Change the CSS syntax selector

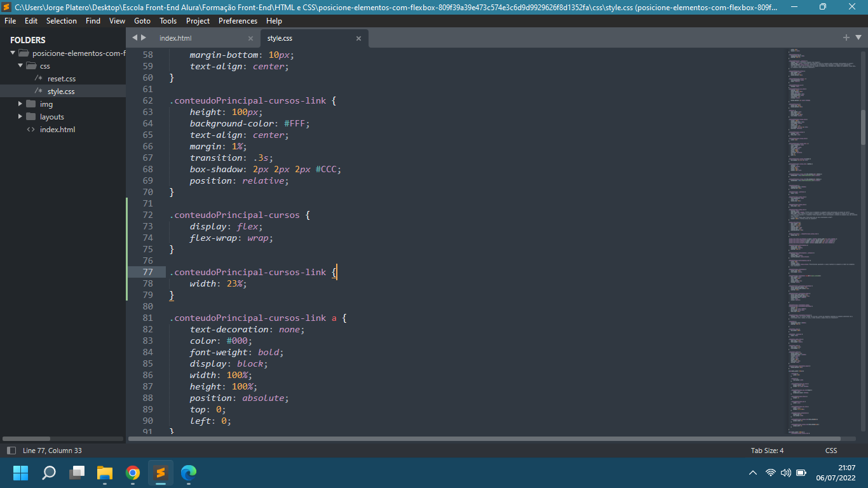[831, 451]
